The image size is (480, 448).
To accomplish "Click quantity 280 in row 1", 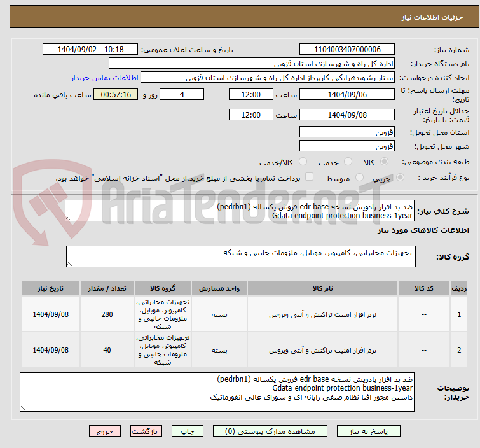I will (107, 314).
